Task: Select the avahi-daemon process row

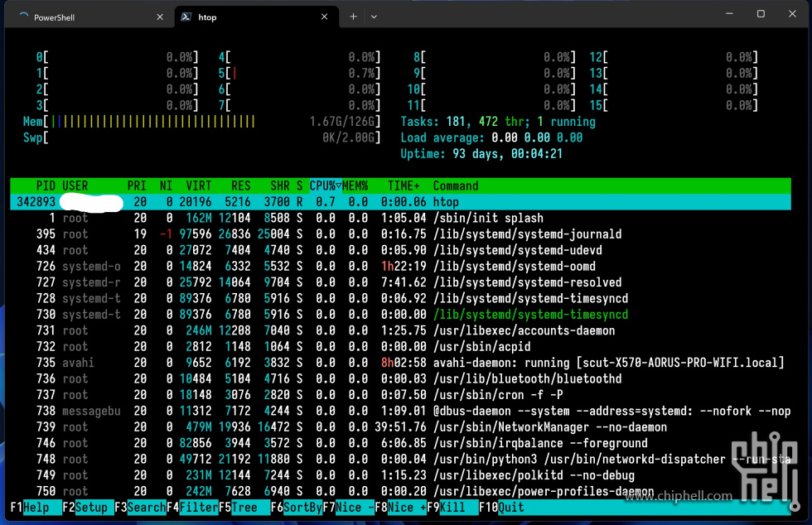Action: pyautogui.click(x=400, y=363)
